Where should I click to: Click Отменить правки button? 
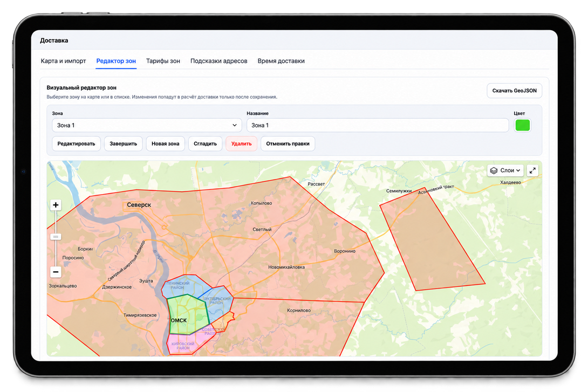288,143
